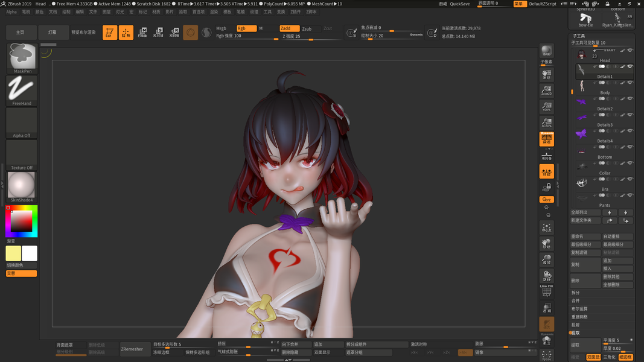644x362 pixels.
Task: Click the Dynamic Solo icon
Action: [x=547, y=340]
